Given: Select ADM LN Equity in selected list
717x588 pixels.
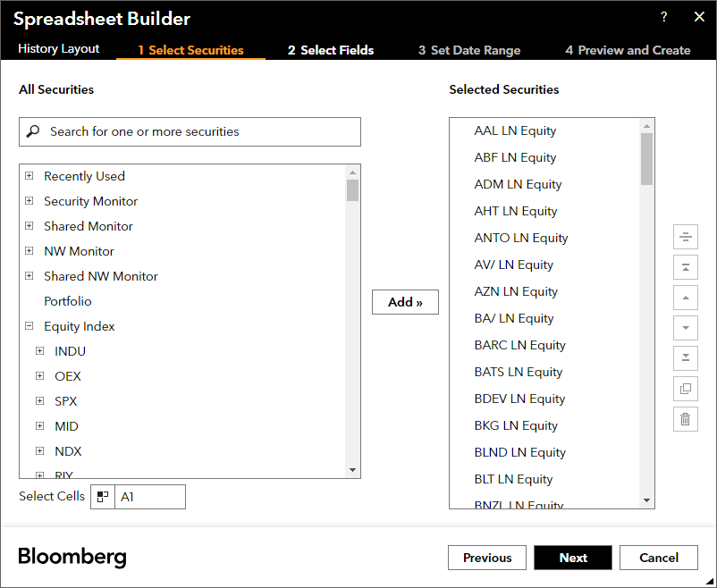Looking at the screenshot, I should tap(518, 184).
